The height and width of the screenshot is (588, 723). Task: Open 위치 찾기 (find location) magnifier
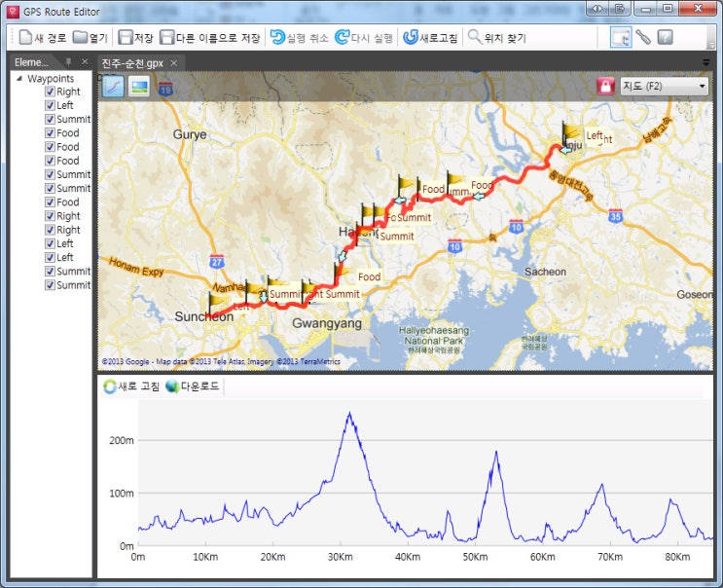(474, 36)
